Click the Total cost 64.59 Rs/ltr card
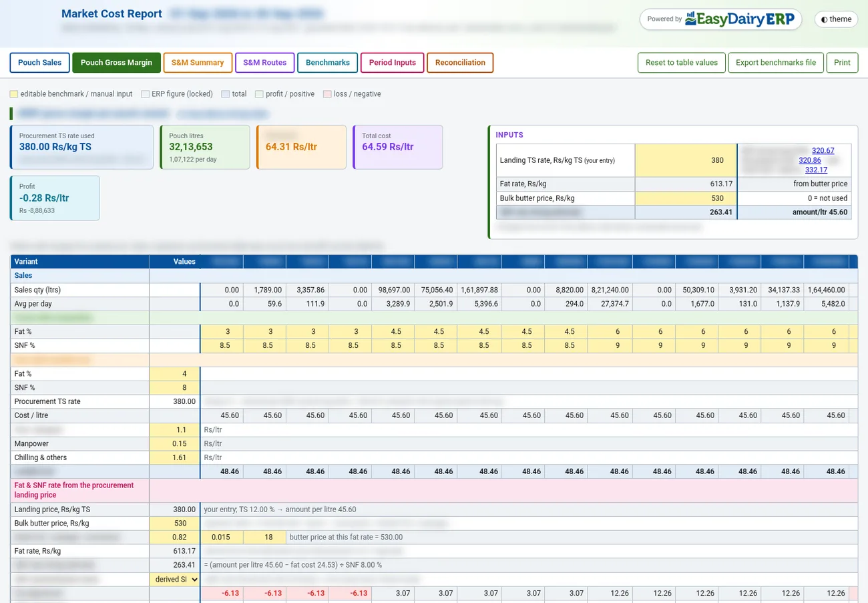This screenshot has width=868, height=603. pos(398,147)
